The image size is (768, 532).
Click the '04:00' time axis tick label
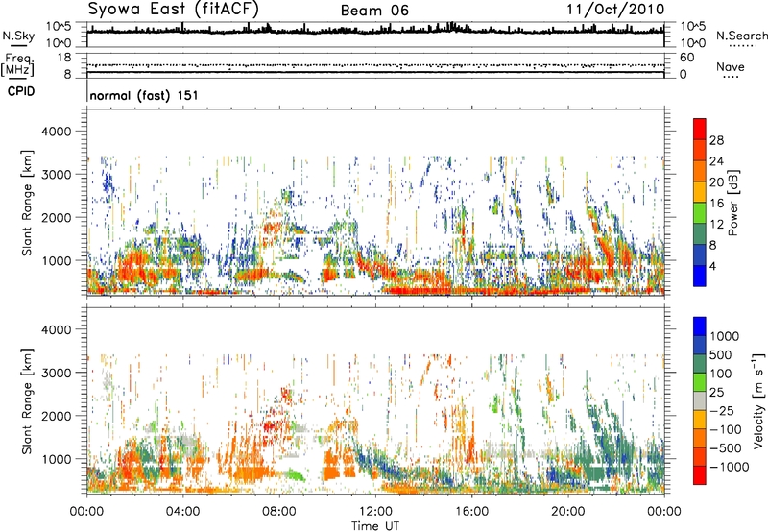tap(182, 512)
